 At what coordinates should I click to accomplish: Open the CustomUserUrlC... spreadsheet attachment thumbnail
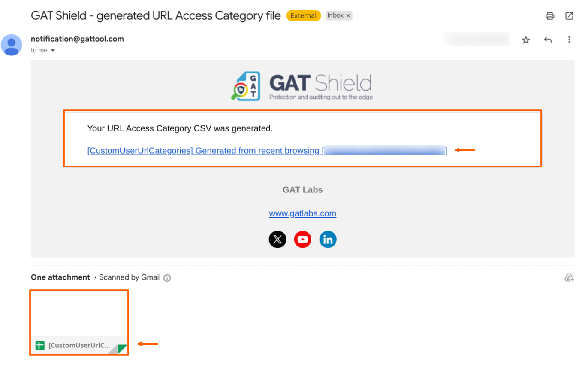coord(79,322)
